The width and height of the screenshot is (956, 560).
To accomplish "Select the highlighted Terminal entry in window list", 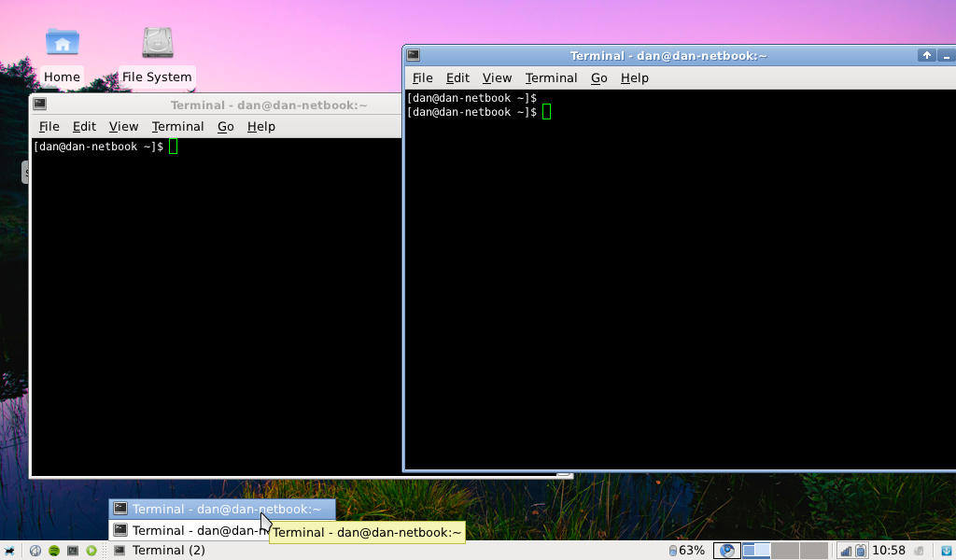I will pos(222,510).
